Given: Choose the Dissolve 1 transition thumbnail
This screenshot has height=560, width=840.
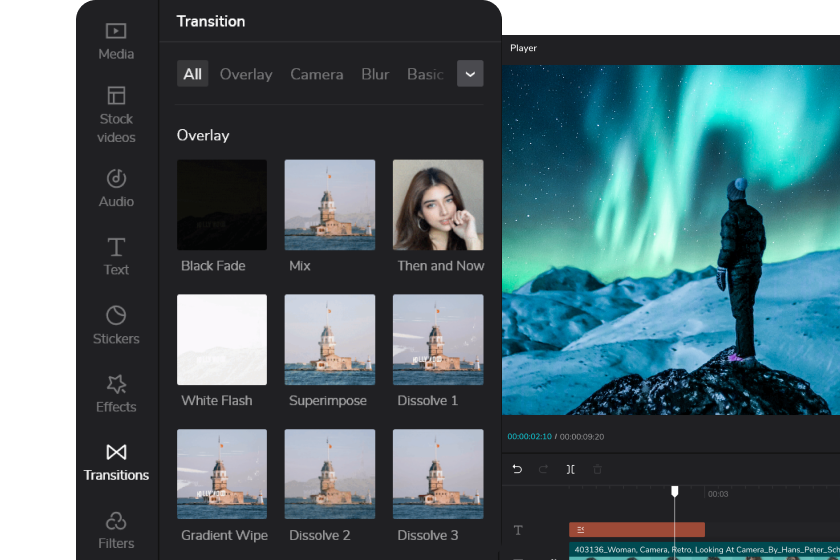Looking at the screenshot, I should point(438,339).
